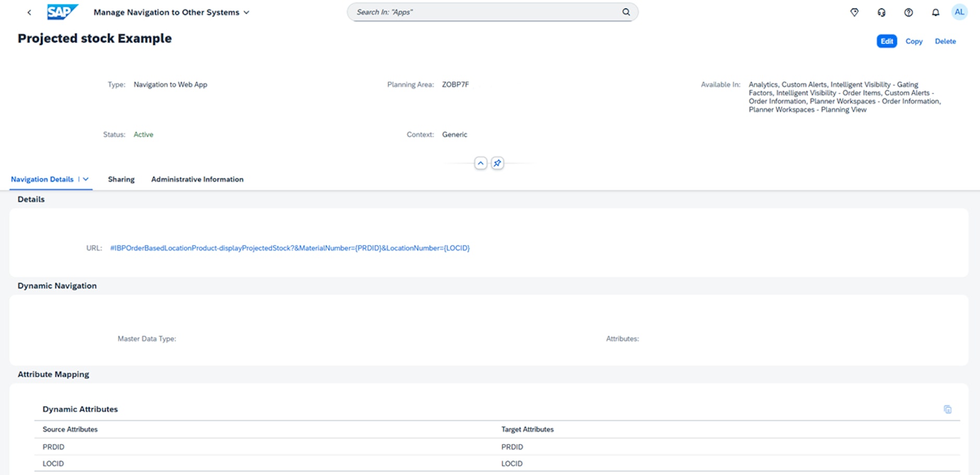The height and width of the screenshot is (475, 980).
Task: Open the Administrative Information tab
Action: [x=197, y=179]
